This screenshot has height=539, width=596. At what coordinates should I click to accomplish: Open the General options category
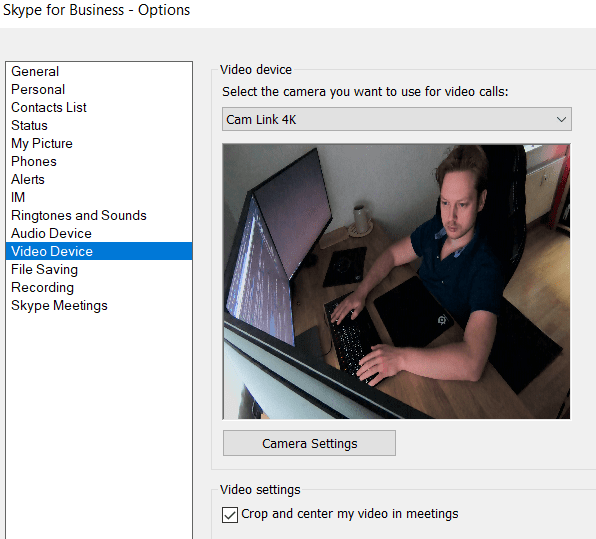[35, 71]
